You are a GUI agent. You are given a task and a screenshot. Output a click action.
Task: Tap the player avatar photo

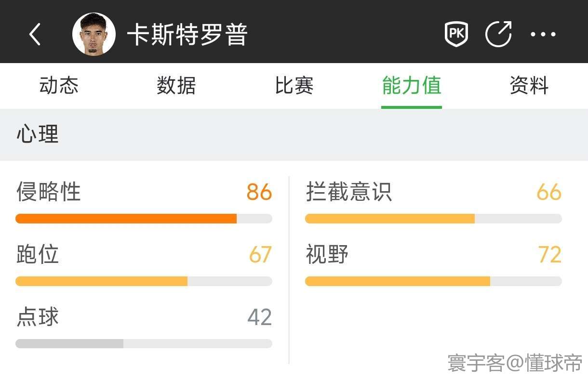coord(94,34)
